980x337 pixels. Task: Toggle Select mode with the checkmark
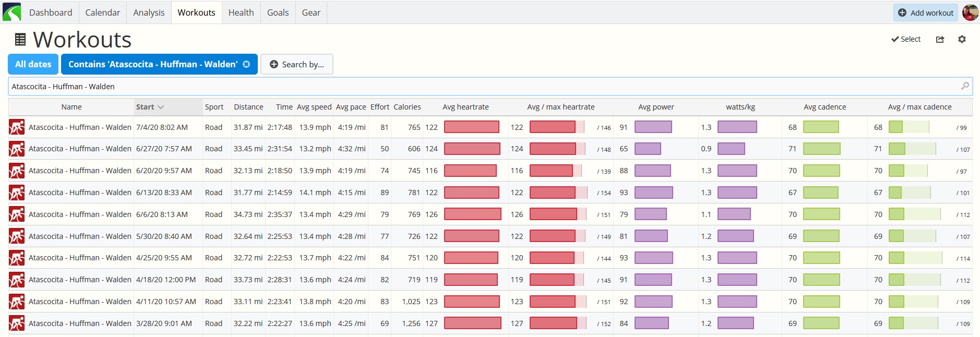click(906, 39)
